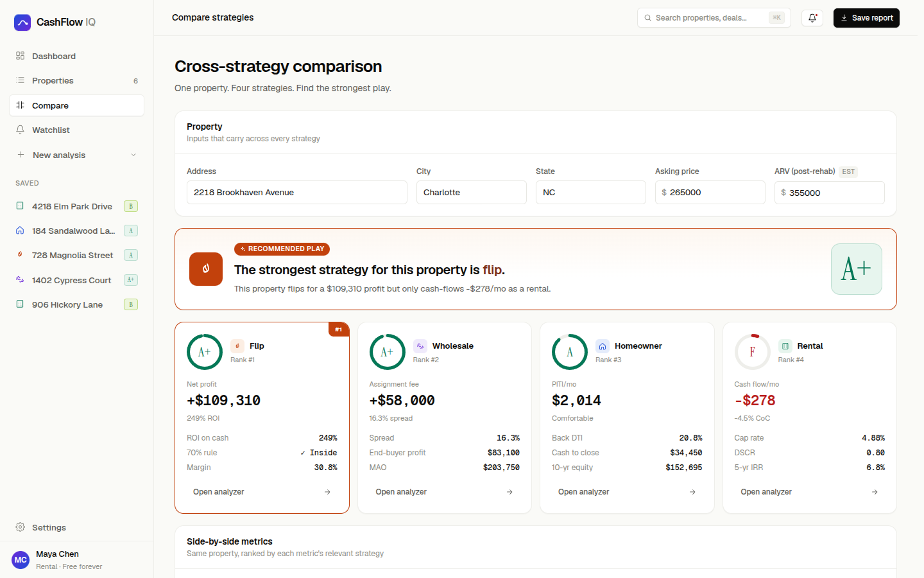924x578 pixels.
Task: Click the properties count badge 6
Action: pos(135,81)
